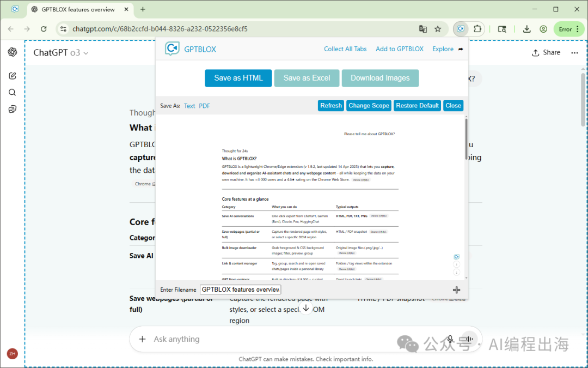Click the plus icon beside the filename field

pyautogui.click(x=456, y=290)
